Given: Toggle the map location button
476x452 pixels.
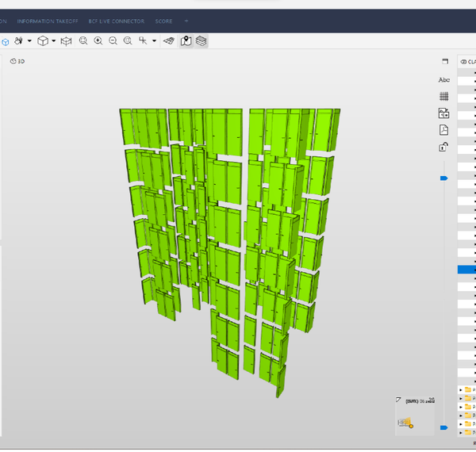Looking at the screenshot, I should click(x=186, y=40).
